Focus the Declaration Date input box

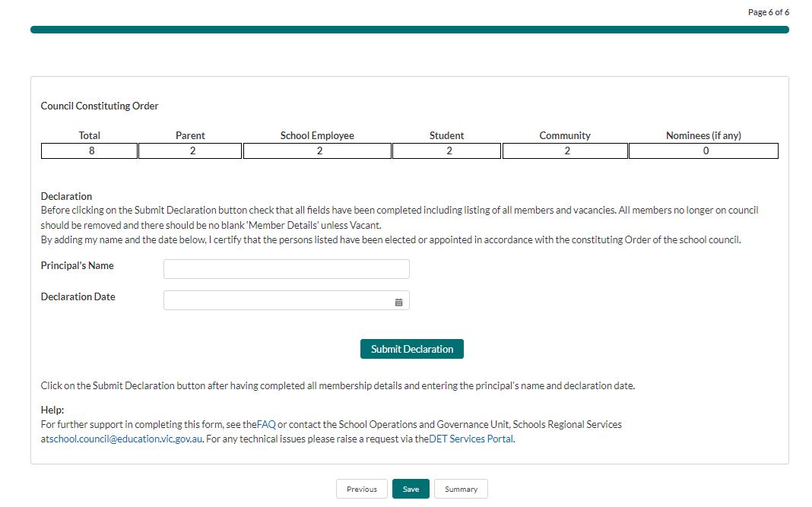[x=278, y=300]
